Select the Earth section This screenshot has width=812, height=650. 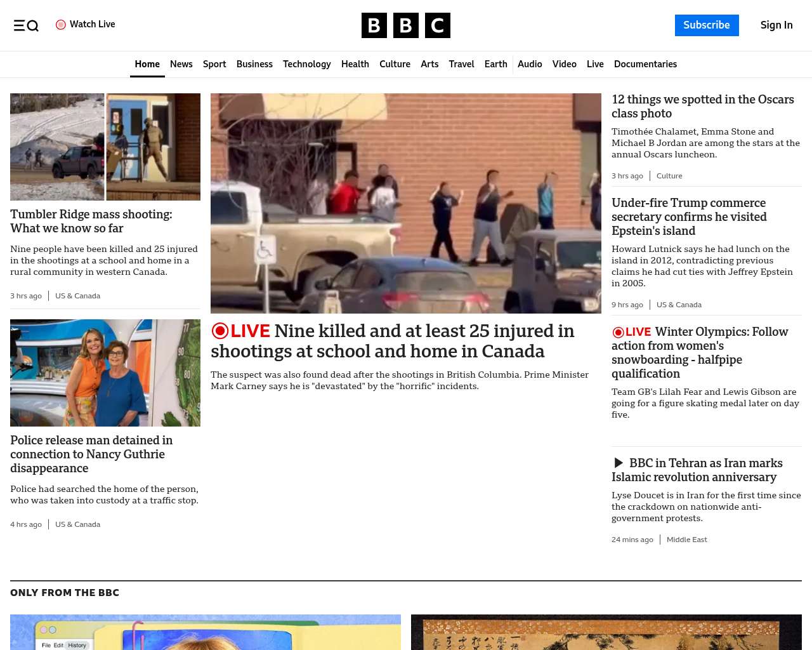click(496, 64)
